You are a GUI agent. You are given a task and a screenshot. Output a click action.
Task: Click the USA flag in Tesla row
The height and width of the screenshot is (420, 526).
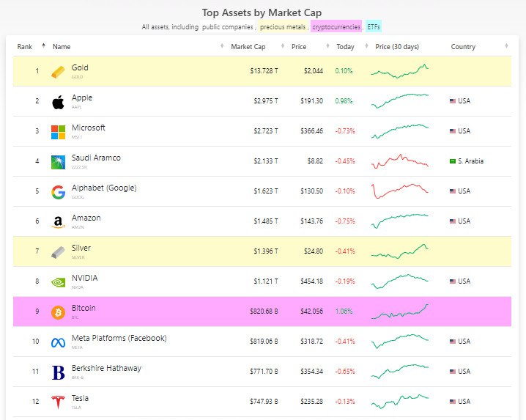pos(453,401)
